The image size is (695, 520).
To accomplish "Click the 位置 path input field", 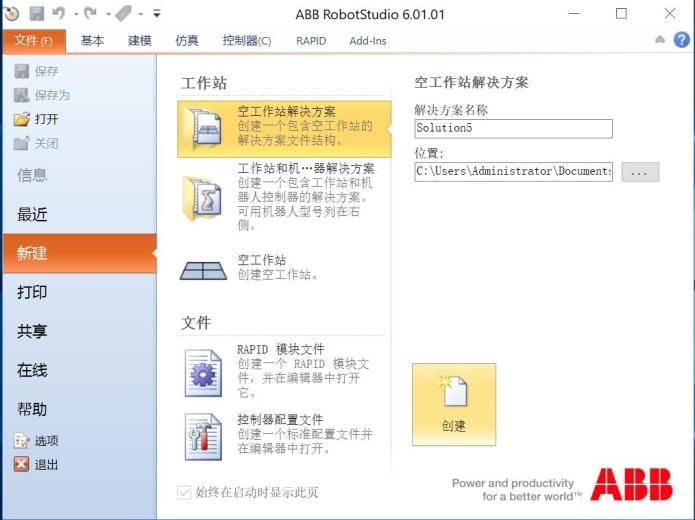I will pyautogui.click(x=513, y=172).
